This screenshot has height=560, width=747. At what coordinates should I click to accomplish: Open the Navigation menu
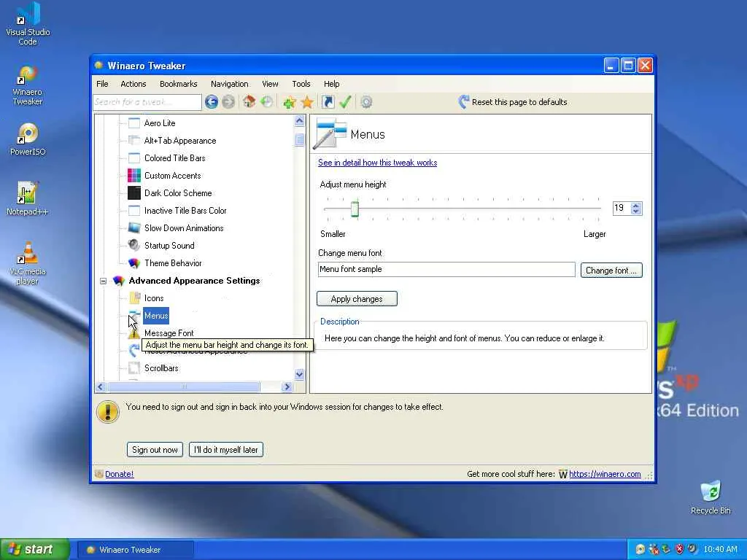coord(230,84)
